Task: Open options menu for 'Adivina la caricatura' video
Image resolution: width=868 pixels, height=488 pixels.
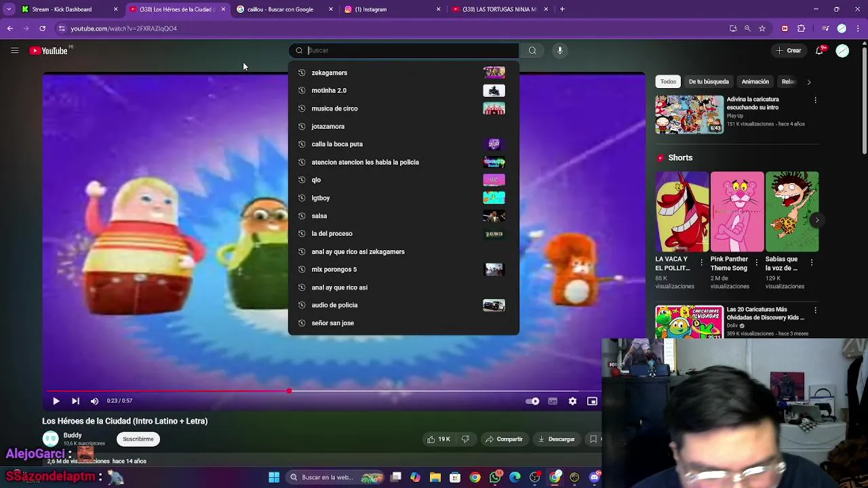Action: (x=815, y=100)
